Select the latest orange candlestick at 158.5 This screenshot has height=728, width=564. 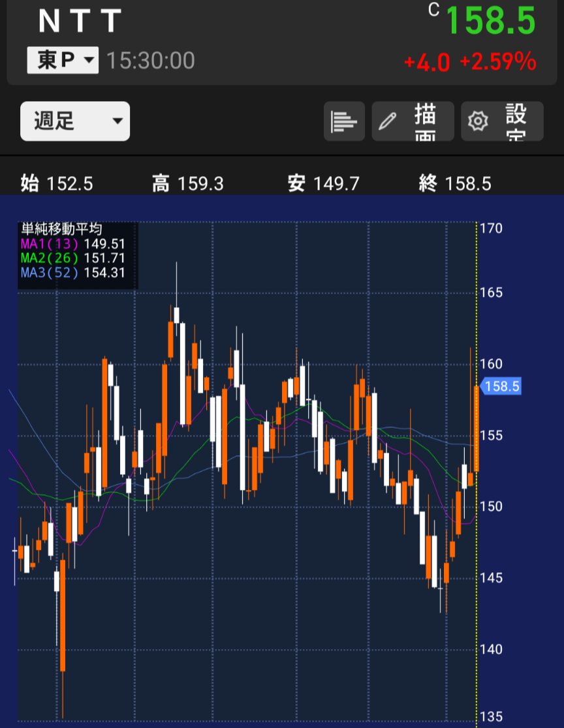(476, 429)
